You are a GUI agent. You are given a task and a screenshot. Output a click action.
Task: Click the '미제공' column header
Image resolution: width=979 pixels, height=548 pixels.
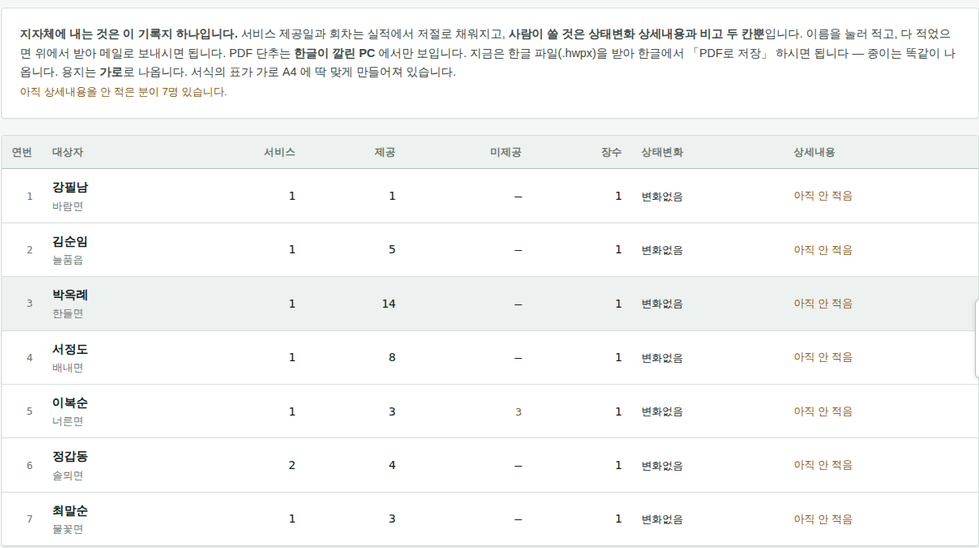coord(506,152)
